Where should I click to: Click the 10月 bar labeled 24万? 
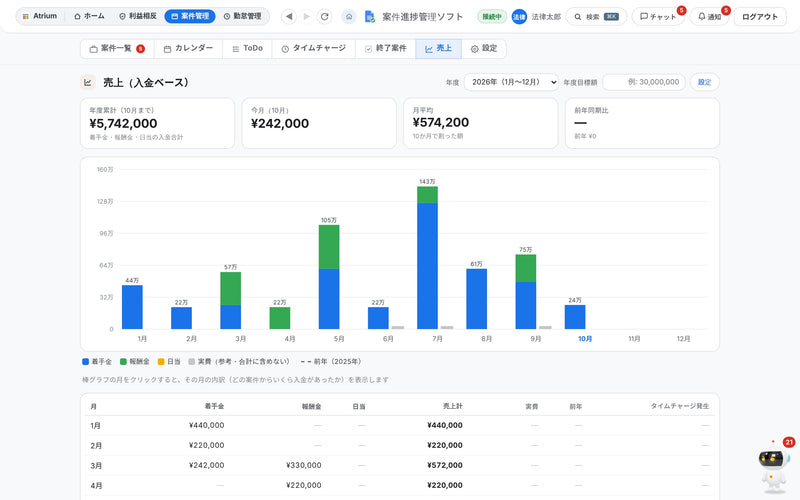[x=575, y=317]
